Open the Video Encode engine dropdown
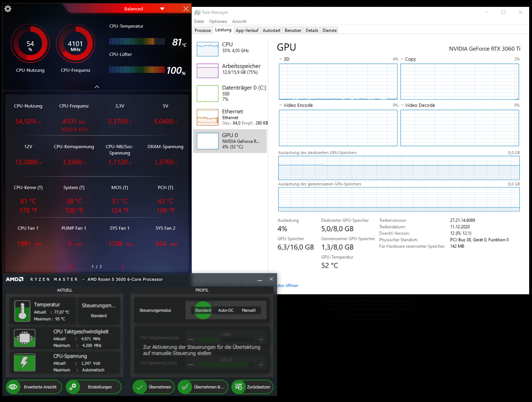Viewport: 532px width, 402px height. pos(281,105)
